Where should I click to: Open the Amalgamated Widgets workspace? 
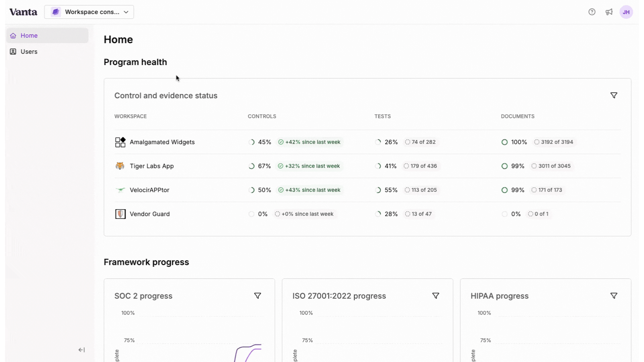162,142
